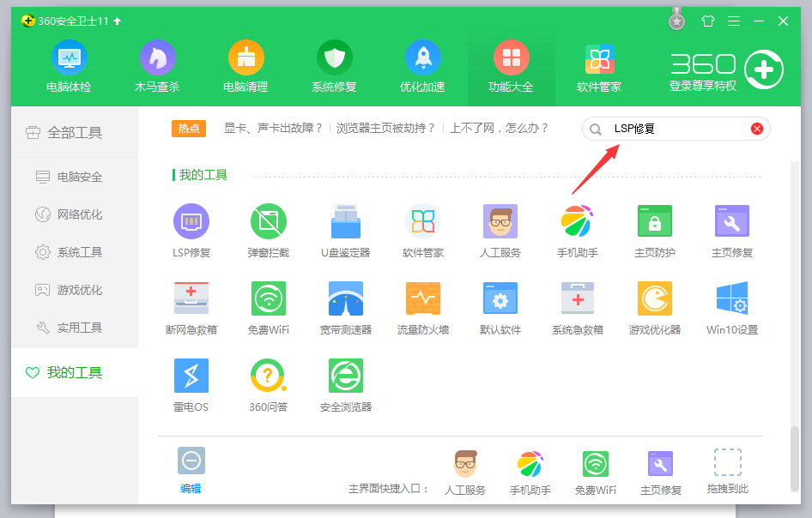Open 人工服务 from the quick entry bar
This screenshot has height=518, width=812.
[465, 473]
